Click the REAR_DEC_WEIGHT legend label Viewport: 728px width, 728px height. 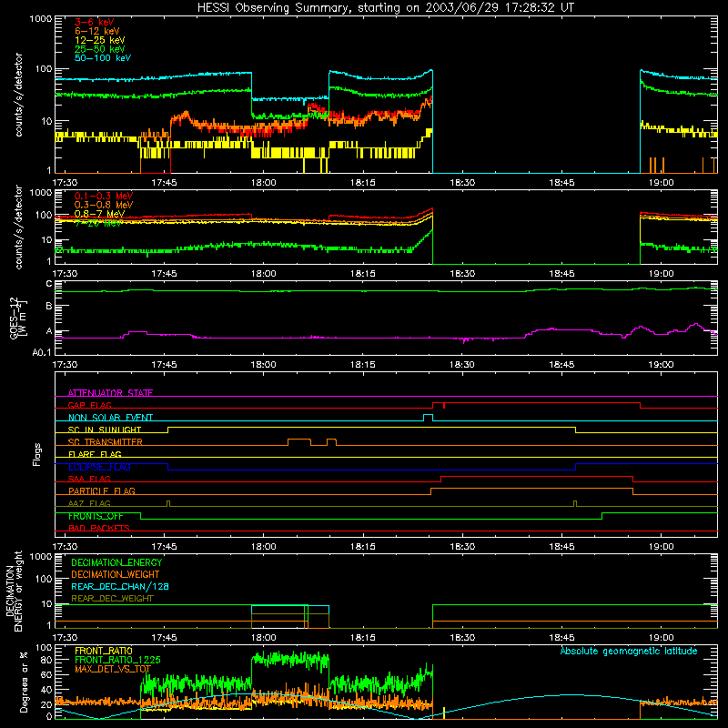point(112,599)
